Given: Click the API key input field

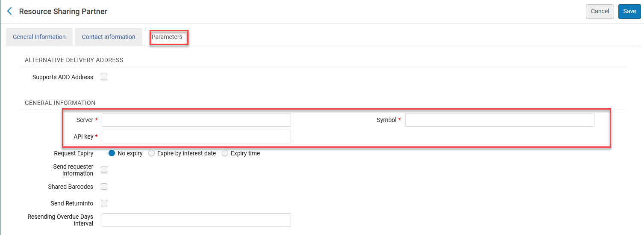Looking at the screenshot, I should 196,137.
